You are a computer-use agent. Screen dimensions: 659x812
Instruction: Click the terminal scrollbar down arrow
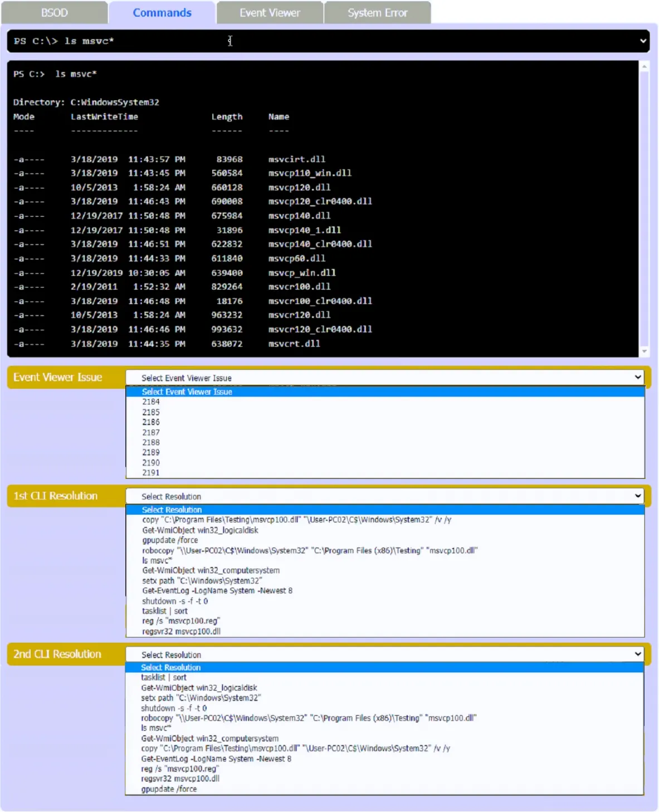tap(645, 351)
